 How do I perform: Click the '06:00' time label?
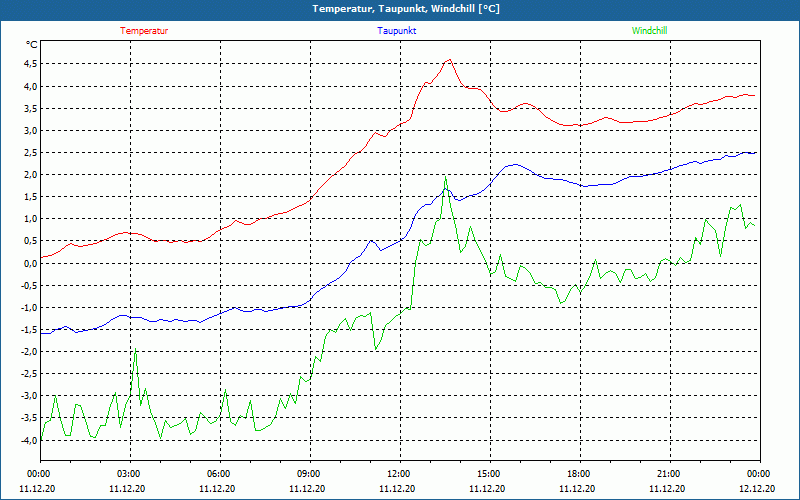(x=219, y=474)
